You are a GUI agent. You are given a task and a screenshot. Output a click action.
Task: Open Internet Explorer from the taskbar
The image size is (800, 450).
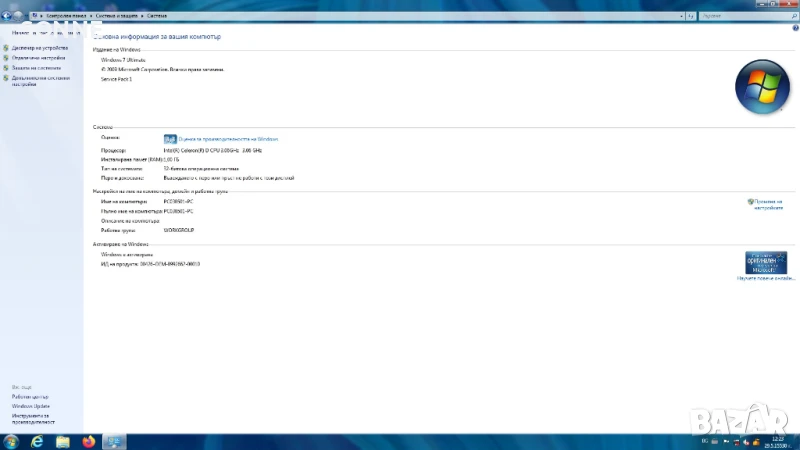pyautogui.click(x=38, y=441)
